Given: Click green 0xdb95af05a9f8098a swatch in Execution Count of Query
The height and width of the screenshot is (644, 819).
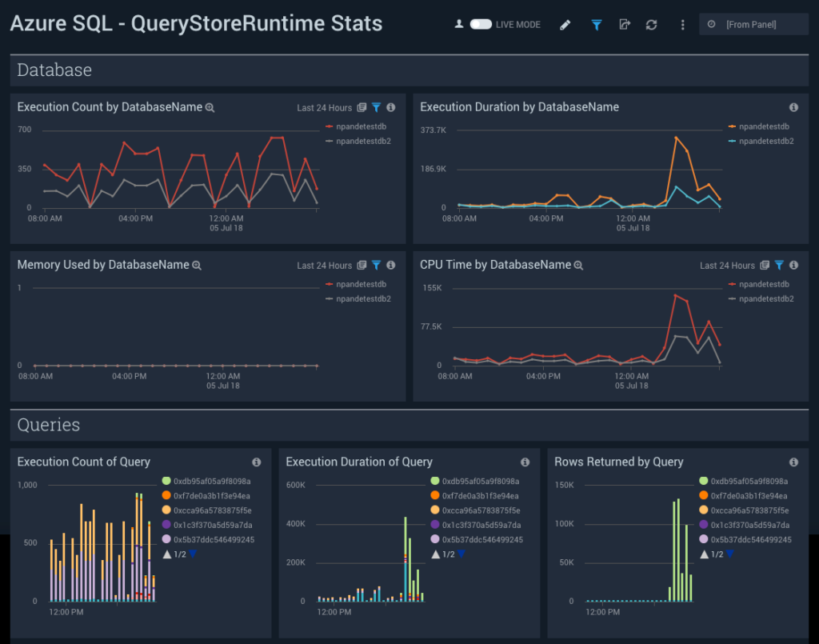Looking at the screenshot, I should click(166, 481).
